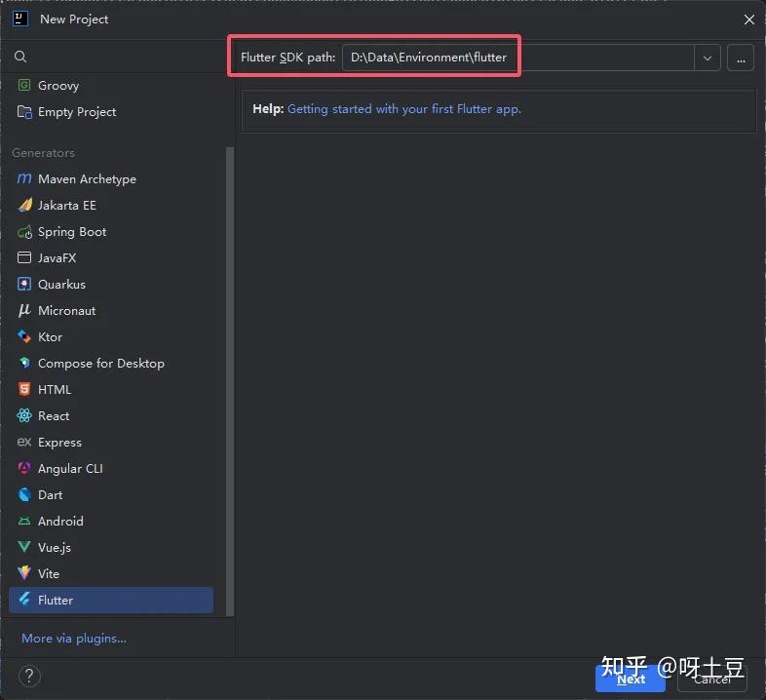Click the Maven Archetype m icon
The width and height of the screenshot is (766, 700).
[x=24, y=178]
